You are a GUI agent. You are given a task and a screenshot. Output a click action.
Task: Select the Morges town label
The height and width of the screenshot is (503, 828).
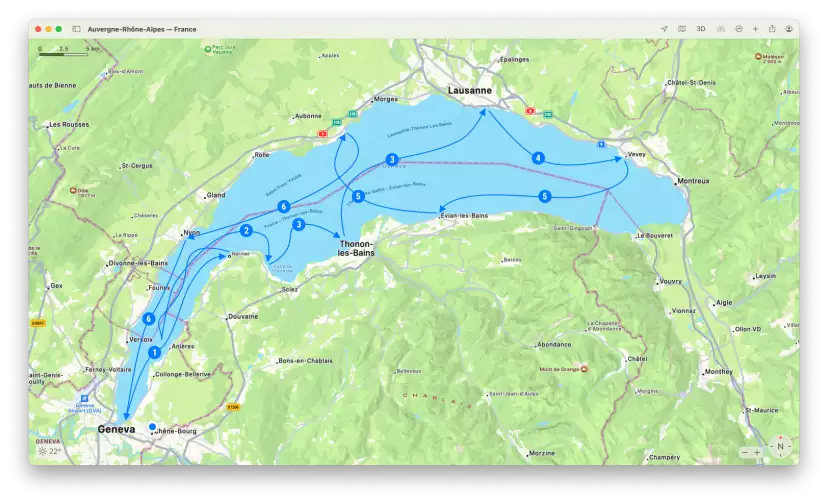click(x=386, y=99)
